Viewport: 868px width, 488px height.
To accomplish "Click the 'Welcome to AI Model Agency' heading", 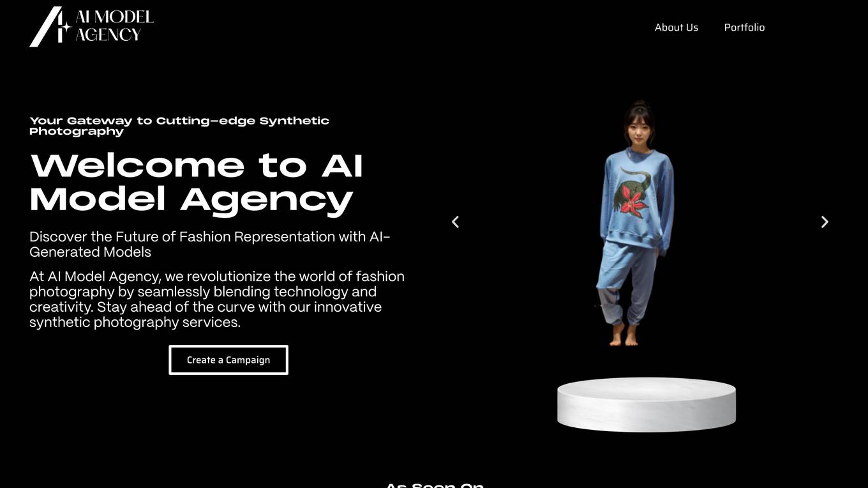I will [x=197, y=183].
